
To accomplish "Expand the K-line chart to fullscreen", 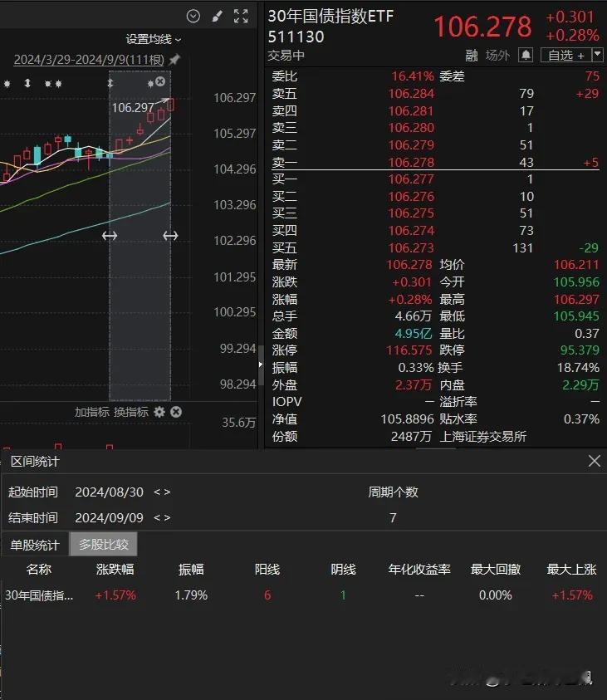I will 241,17.
